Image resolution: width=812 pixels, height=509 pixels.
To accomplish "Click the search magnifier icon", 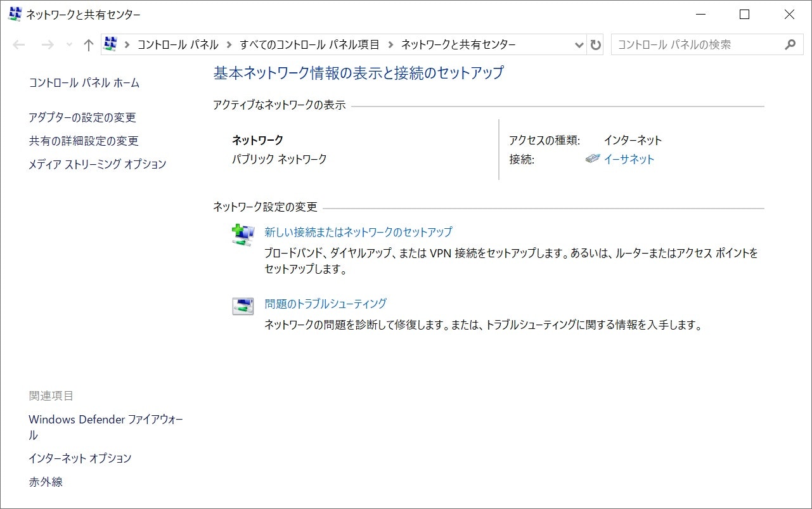I will coord(790,45).
